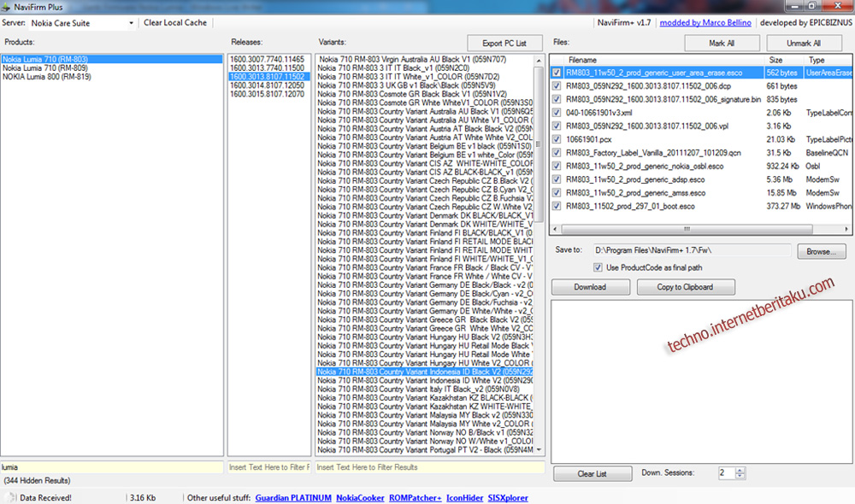This screenshot has height=504, width=855.
Task: Decrease Down. Sessions with the down arrow
Action: click(x=740, y=476)
